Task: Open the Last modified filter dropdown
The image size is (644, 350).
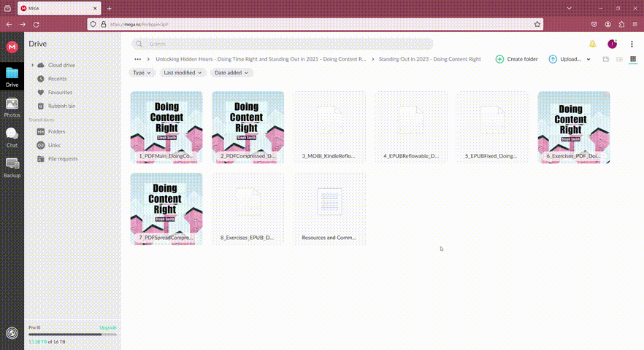Action: (x=183, y=73)
